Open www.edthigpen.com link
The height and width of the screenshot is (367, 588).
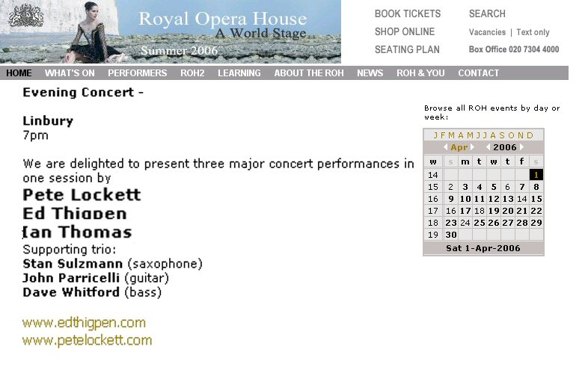(84, 323)
